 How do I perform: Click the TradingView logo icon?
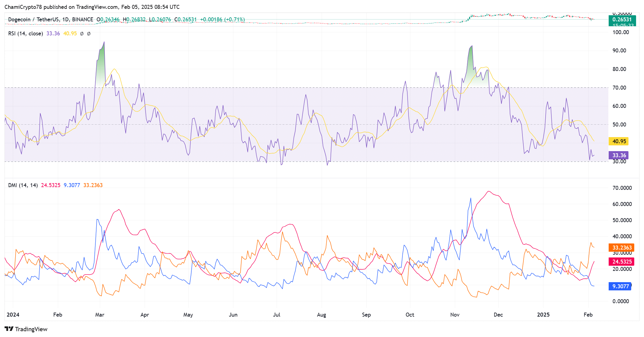point(9,329)
